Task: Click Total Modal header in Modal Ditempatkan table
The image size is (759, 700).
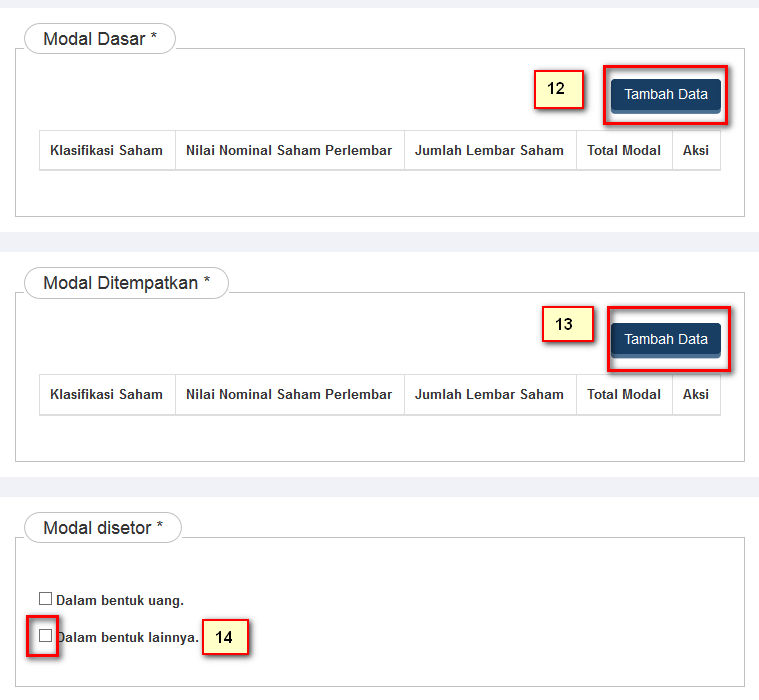Action: 624,395
